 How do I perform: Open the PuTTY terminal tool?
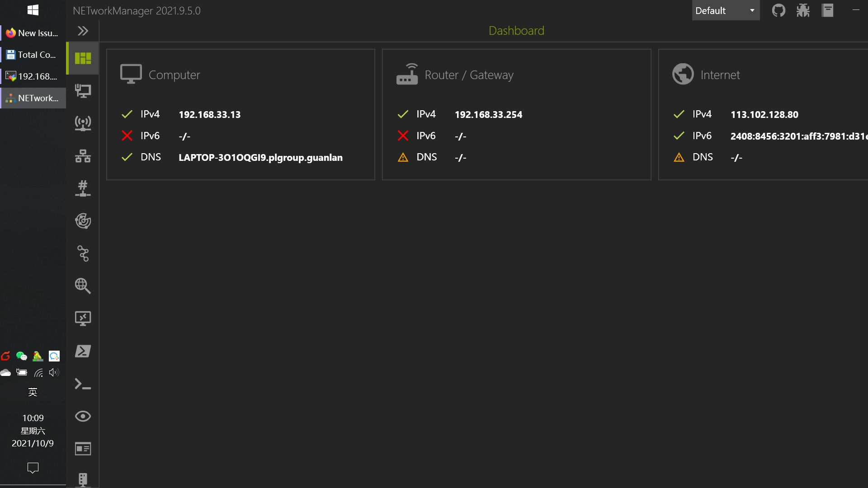83,384
